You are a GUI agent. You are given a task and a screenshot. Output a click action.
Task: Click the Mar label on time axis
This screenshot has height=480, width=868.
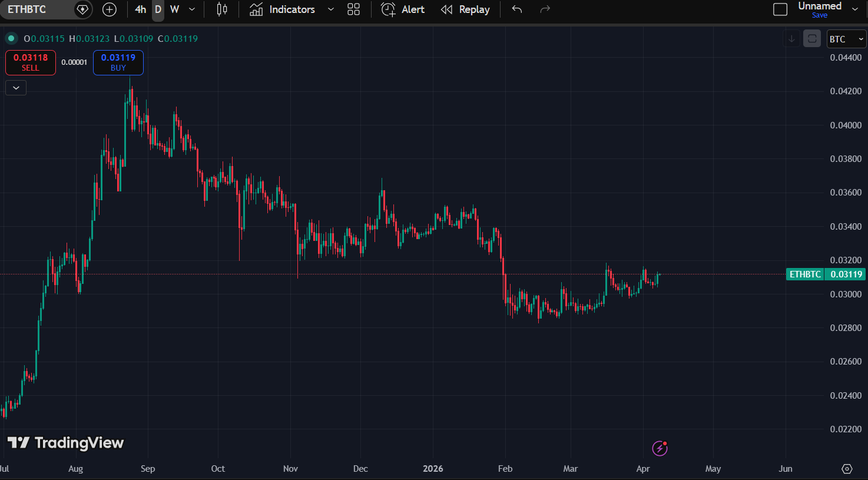coord(570,469)
